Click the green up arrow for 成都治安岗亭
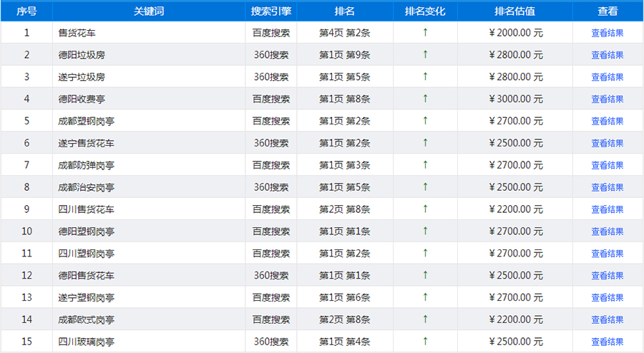This screenshot has width=644, height=353. coord(425,187)
